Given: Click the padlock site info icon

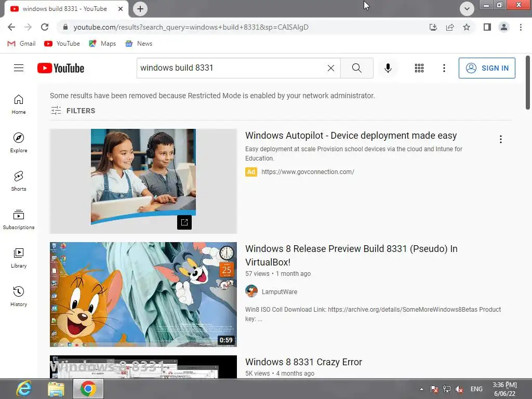Looking at the screenshot, I should (x=65, y=27).
